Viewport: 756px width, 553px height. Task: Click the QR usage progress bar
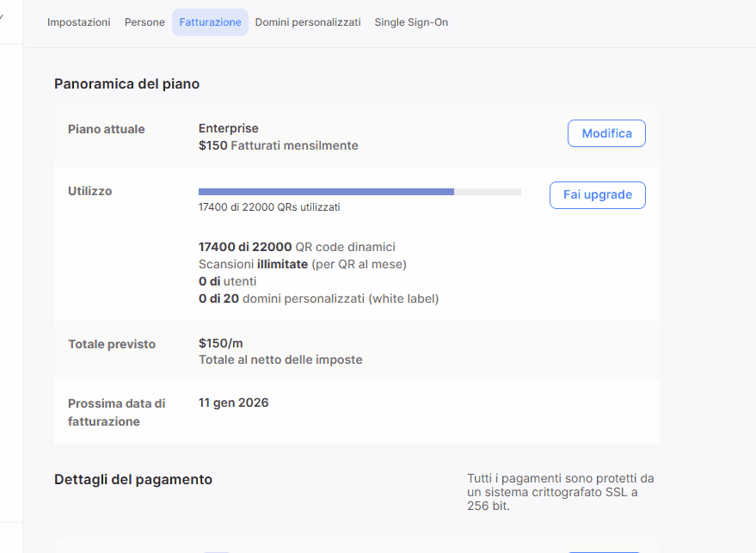(360, 192)
